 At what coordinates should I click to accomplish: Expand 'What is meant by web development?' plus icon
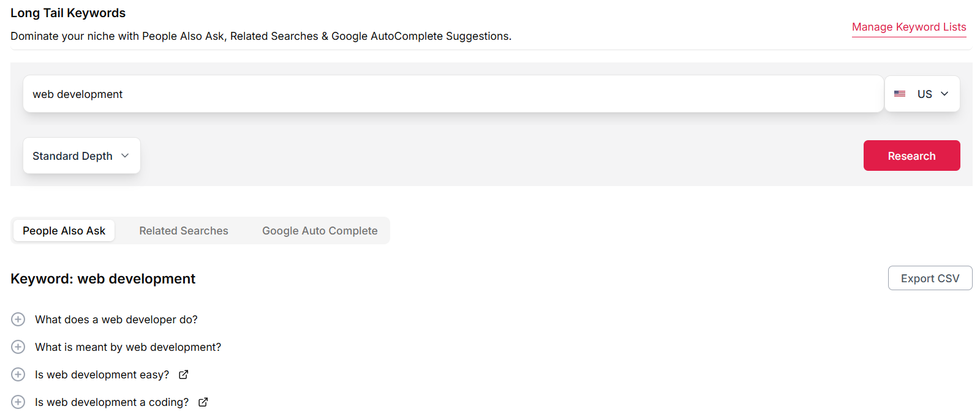[18, 347]
